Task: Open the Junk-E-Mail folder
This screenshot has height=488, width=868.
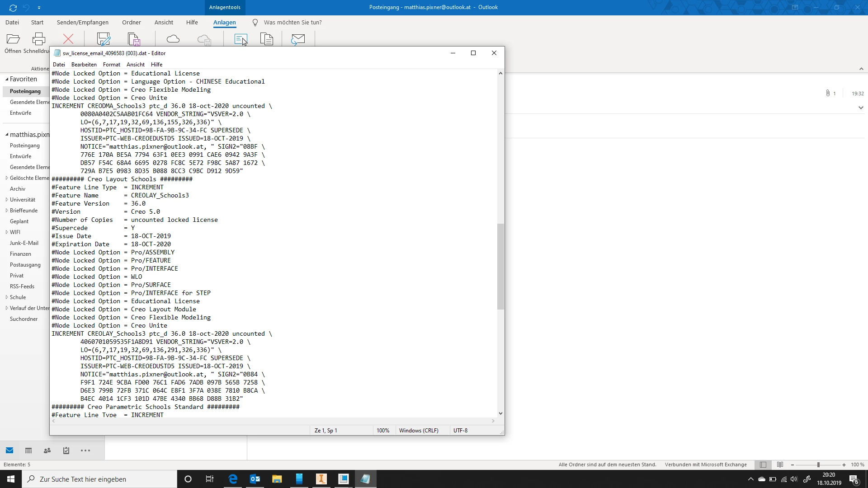Action: point(24,243)
